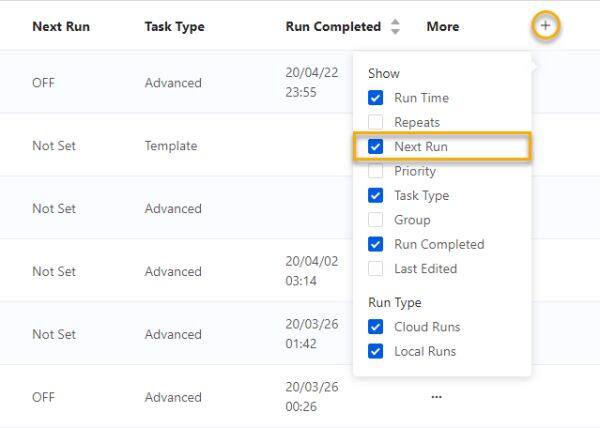
Task: Click the plus column settings icon
Action: coord(545,26)
